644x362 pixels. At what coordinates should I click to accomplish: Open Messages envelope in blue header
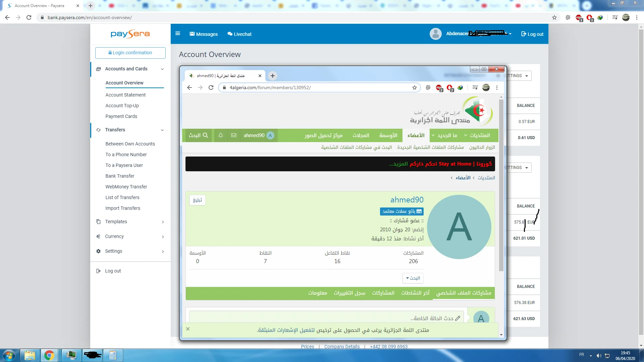tap(192, 34)
